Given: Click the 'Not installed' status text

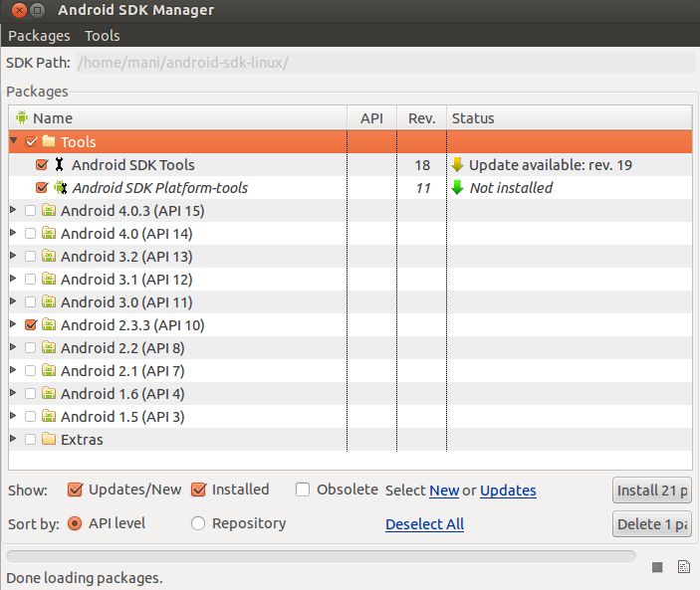Looking at the screenshot, I should click(x=511, y=188).
